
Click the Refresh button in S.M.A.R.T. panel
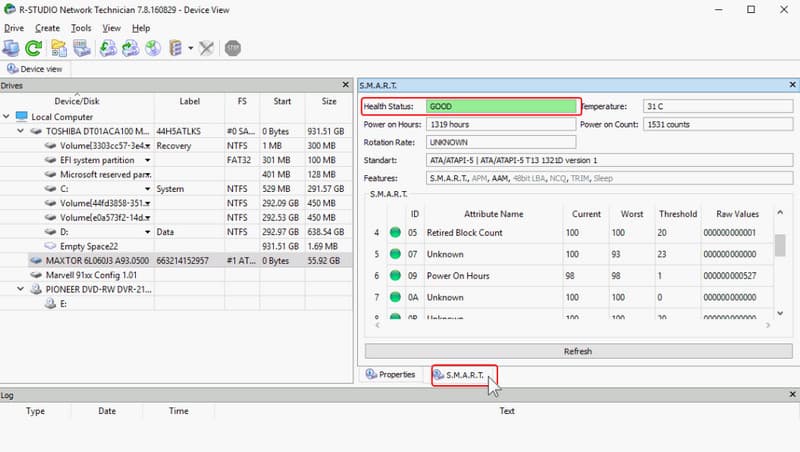pos(578,351)
